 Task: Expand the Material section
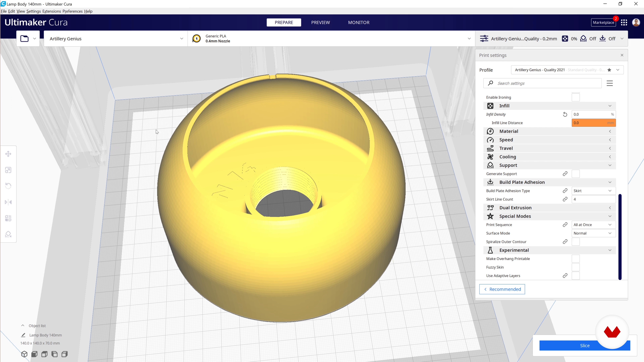(x=550, y=131)
